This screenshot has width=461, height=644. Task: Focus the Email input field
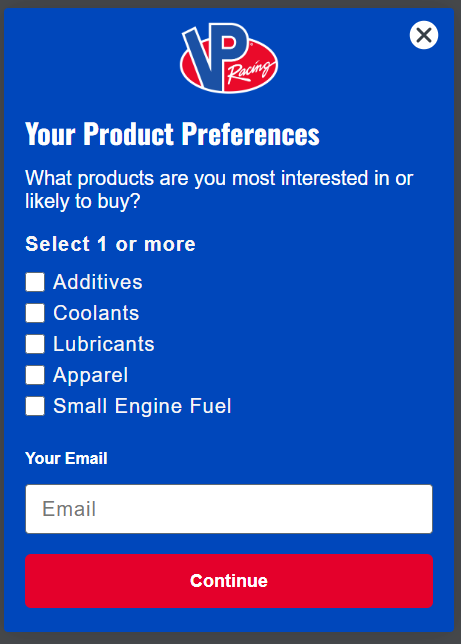[229, 509]
